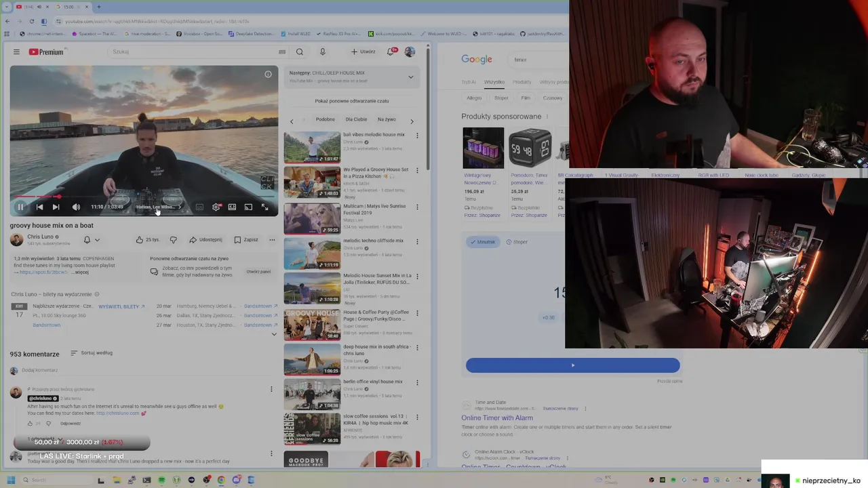
Task: Show video info card icon
Action: tap(268, 74)
